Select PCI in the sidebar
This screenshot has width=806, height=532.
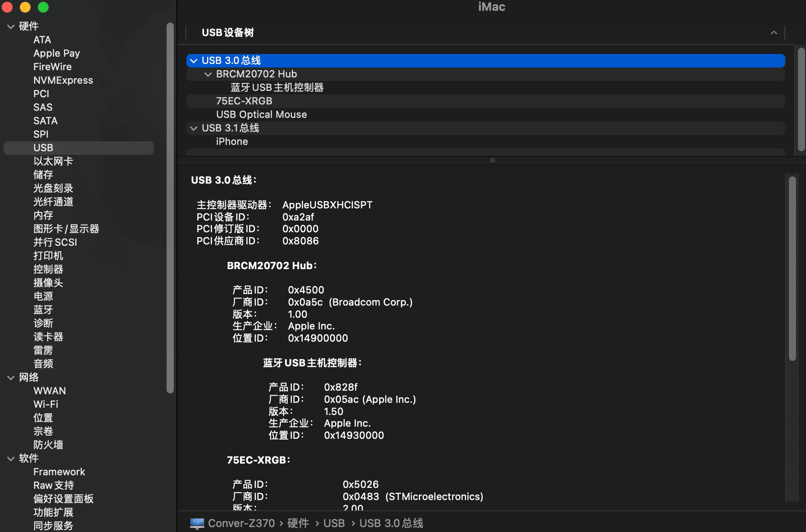(41, 94)
